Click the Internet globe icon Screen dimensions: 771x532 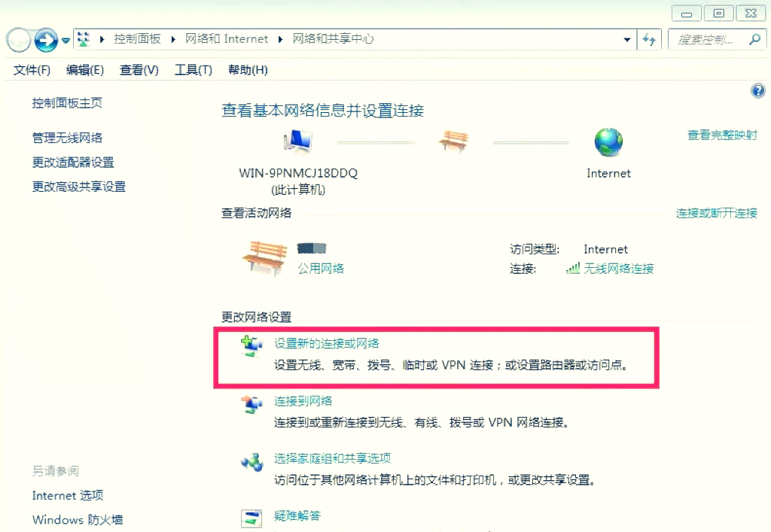tap(608, 142)
